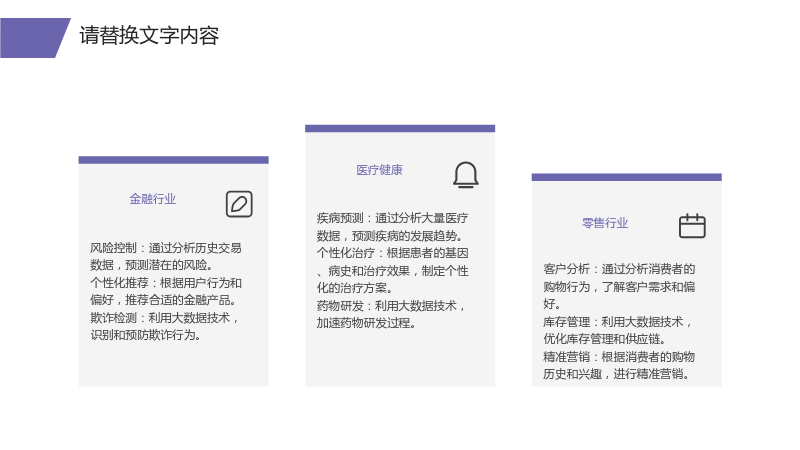Viewport: 800px width, 450px height.
Task: Click the purple bar atop finance card
Action: pos(173,160)
